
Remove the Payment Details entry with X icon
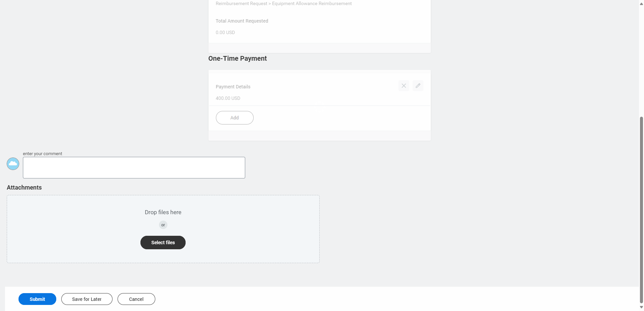[x=404, y=86]
